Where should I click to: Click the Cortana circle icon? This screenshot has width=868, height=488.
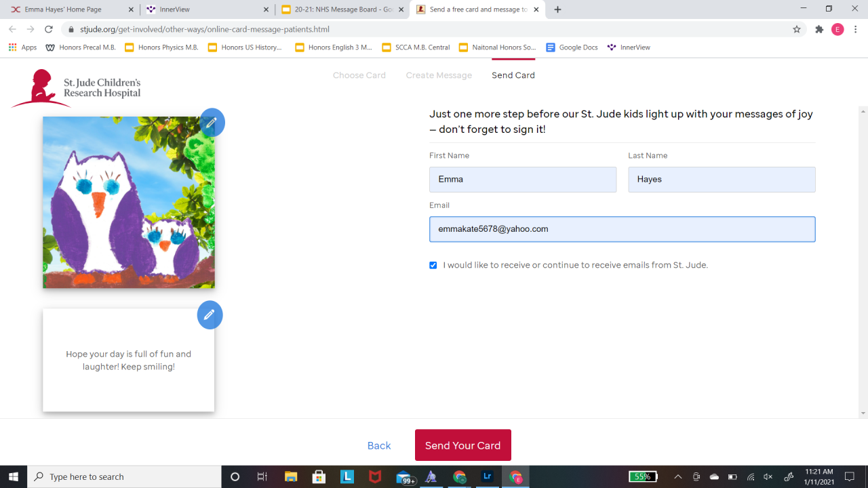[x=235, y=477]
